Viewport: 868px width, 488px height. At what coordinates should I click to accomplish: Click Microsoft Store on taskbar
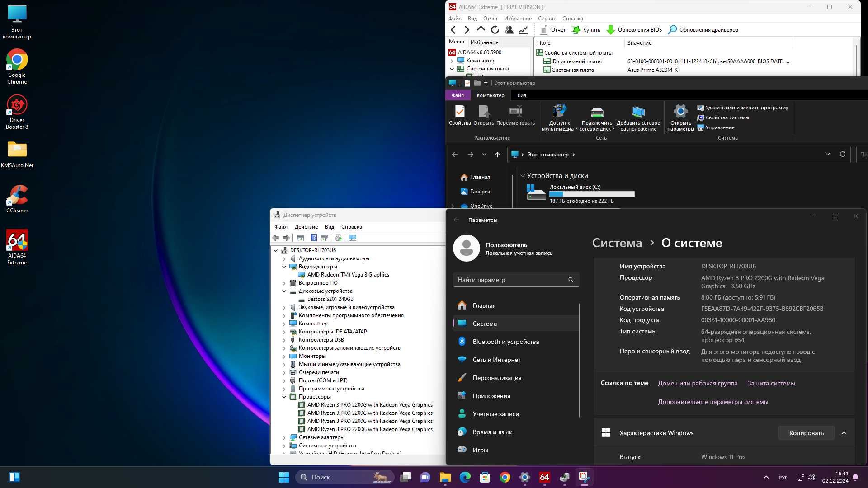[x=485, y=477]
